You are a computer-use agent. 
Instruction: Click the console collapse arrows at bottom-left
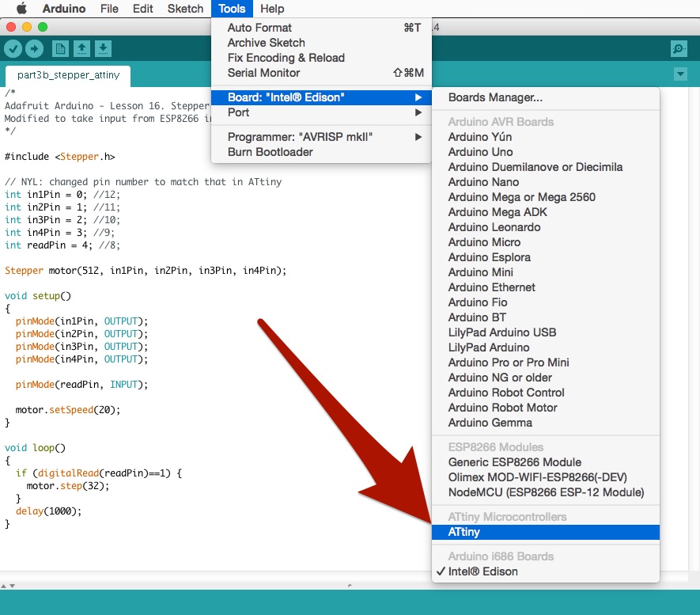point(8,586)
